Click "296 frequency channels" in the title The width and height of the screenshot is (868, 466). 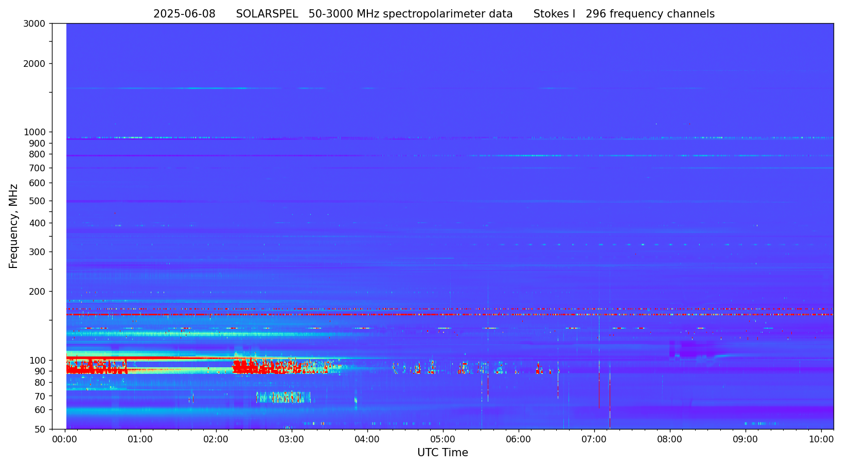tap(650, 14)
